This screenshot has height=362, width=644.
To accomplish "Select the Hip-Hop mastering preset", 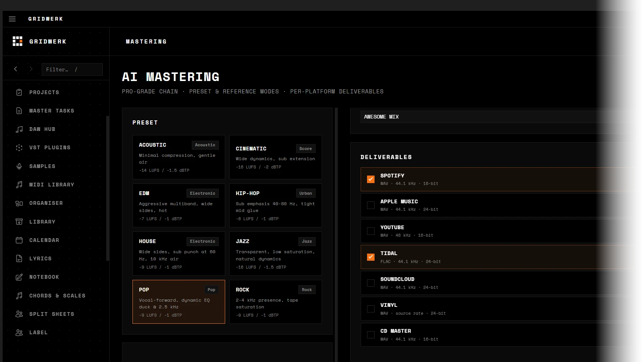I will [275, 205].
